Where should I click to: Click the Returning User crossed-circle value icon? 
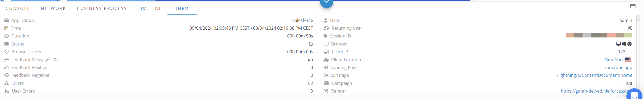[630, 28]
